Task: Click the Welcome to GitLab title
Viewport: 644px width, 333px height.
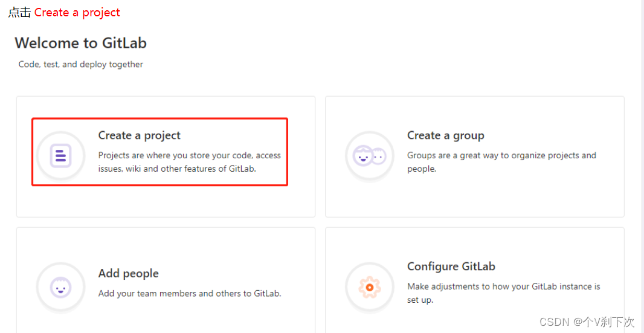Action: coord(80,43)
